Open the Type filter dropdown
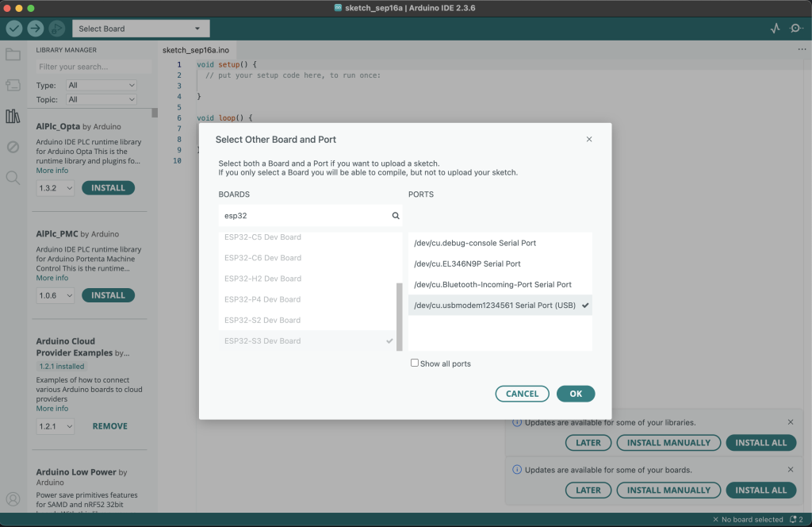This screenshot has width=812, height=527. 101,85
